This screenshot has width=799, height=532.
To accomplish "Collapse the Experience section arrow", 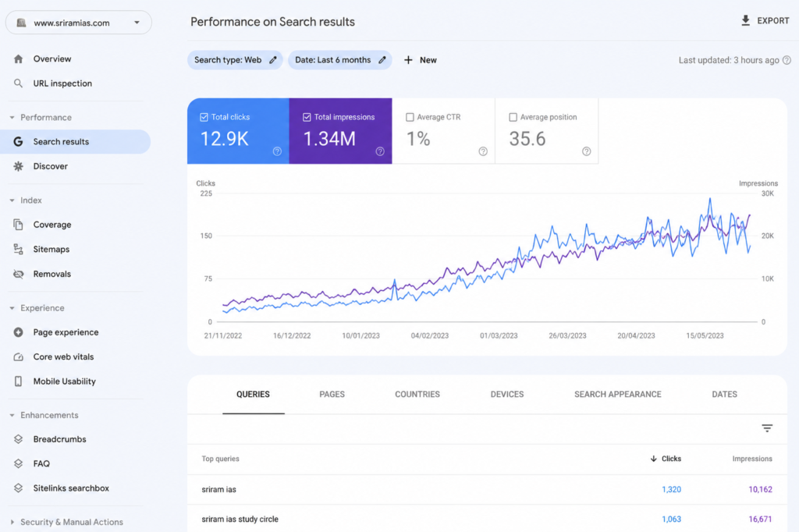I will click(x=12, y=308).
